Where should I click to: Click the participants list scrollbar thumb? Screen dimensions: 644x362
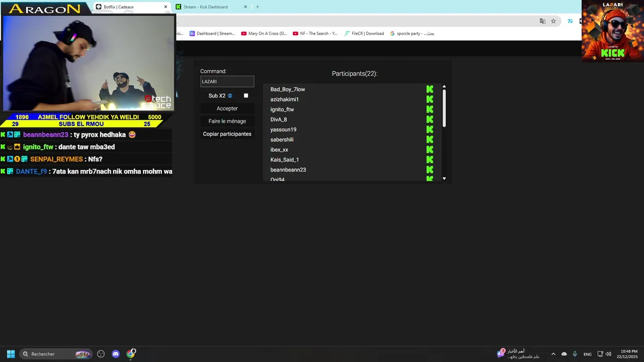[444, 108]
